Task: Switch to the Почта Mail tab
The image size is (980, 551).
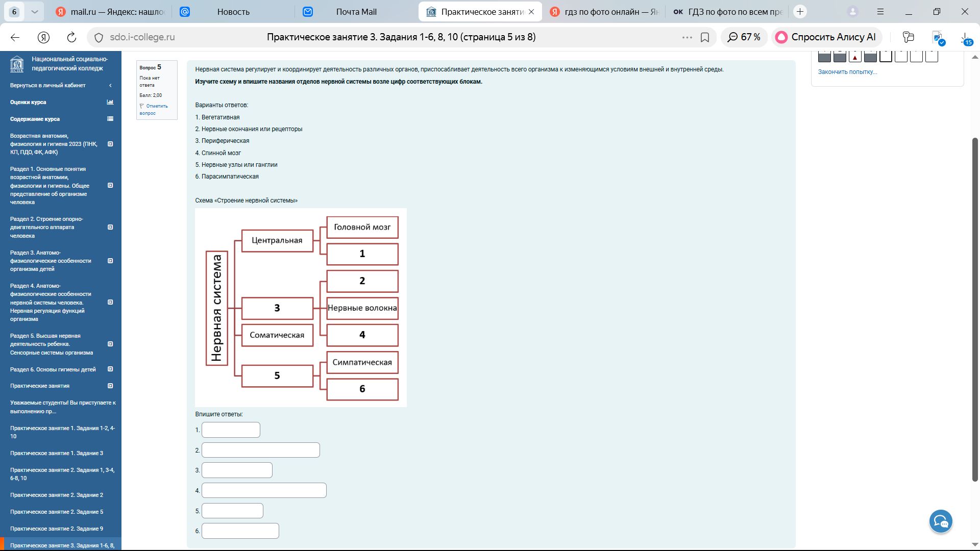Action: (356, 12)
